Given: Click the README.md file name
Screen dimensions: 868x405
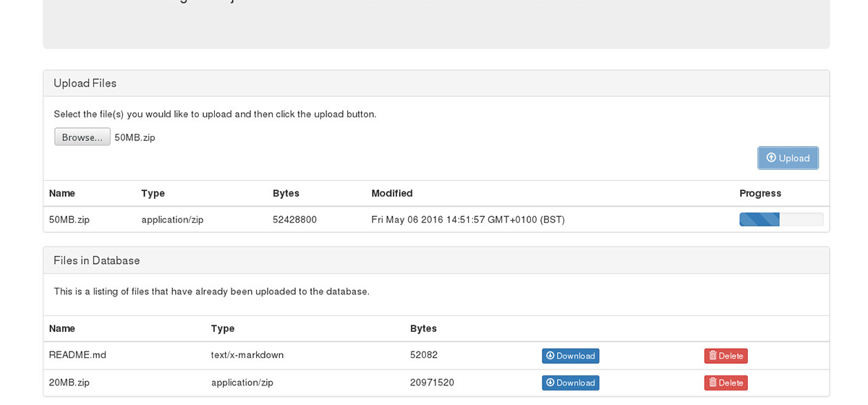Looking at the screenshot, I should click(77, 355).
